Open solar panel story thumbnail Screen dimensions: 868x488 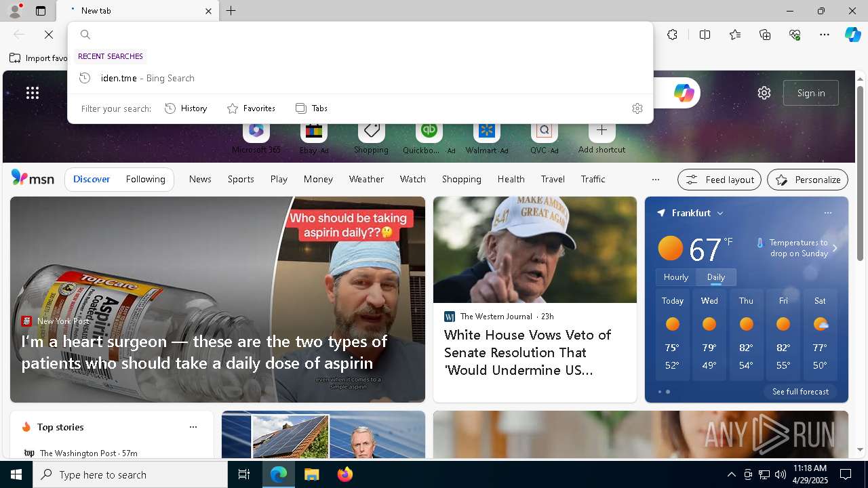tap(323, 434)
